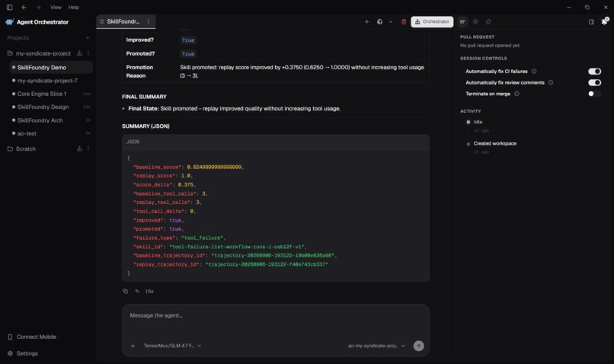This screenshot has width=614, height=364.
Task: Open Settings in the sidebar
Action: pyautogui.click(x=23, y=353)
